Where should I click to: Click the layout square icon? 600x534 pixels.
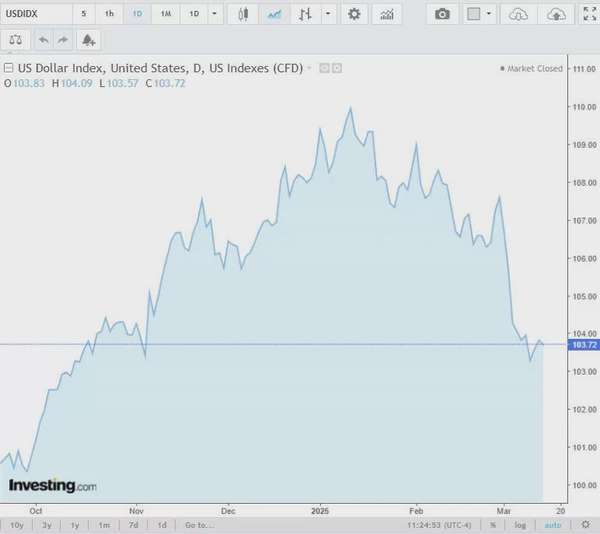(x=474, y=14)
